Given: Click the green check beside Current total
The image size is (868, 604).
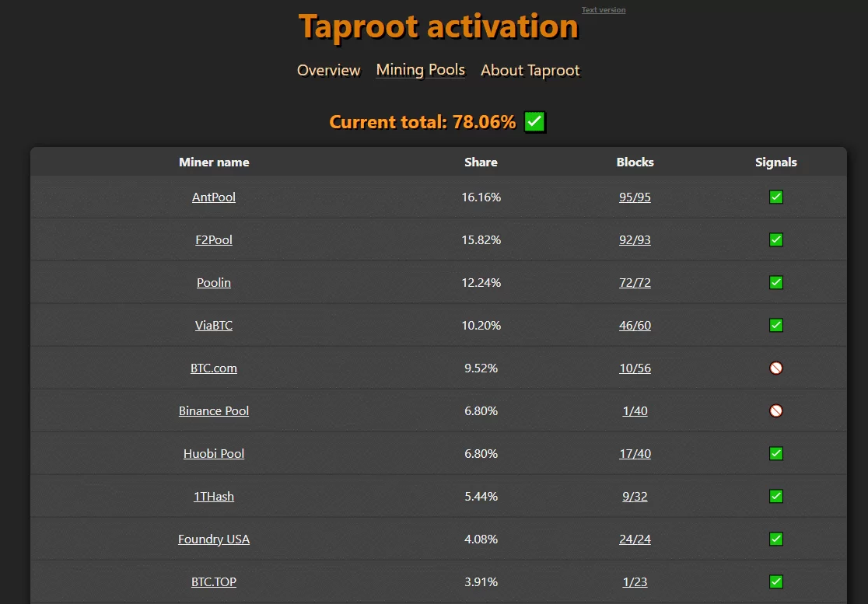Looking at the screenshot, I should 534,121.
